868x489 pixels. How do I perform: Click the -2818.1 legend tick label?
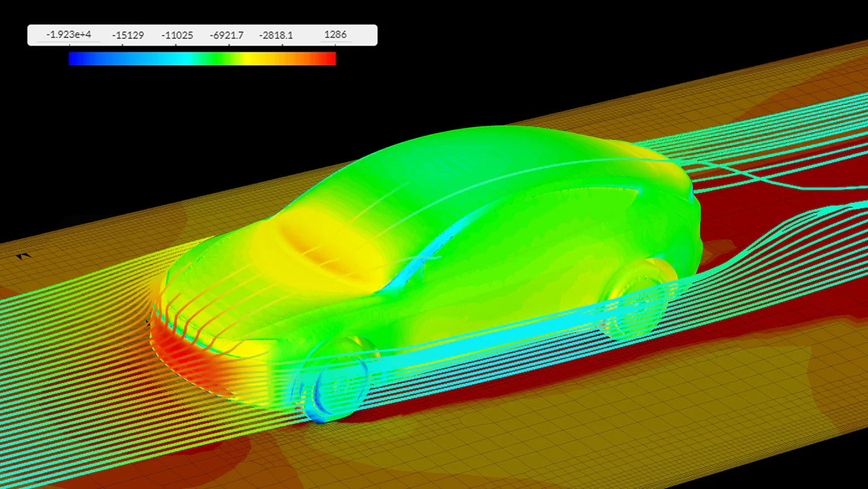(x=277, y=35)
